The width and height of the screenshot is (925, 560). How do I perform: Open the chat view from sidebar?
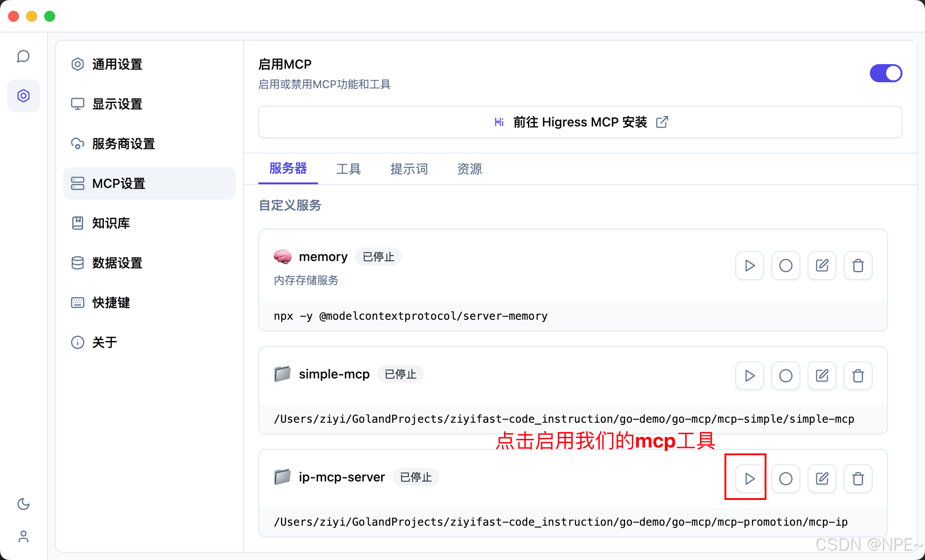click(x=23, y=56)
